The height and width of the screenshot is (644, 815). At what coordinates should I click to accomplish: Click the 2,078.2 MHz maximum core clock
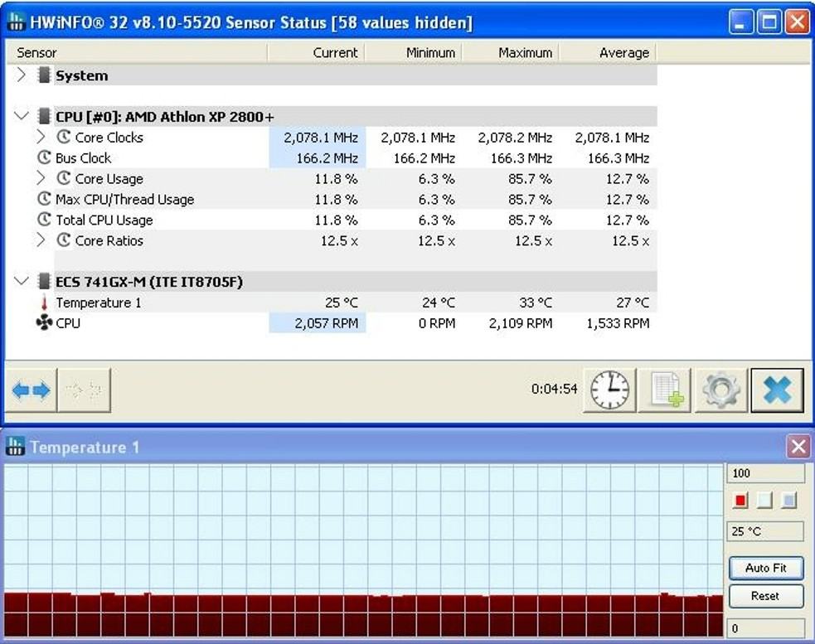click(515, 138)
